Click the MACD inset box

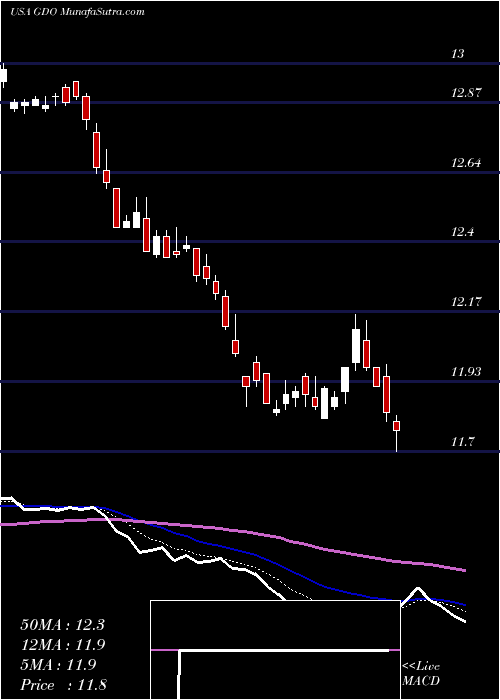pos(275,650)
